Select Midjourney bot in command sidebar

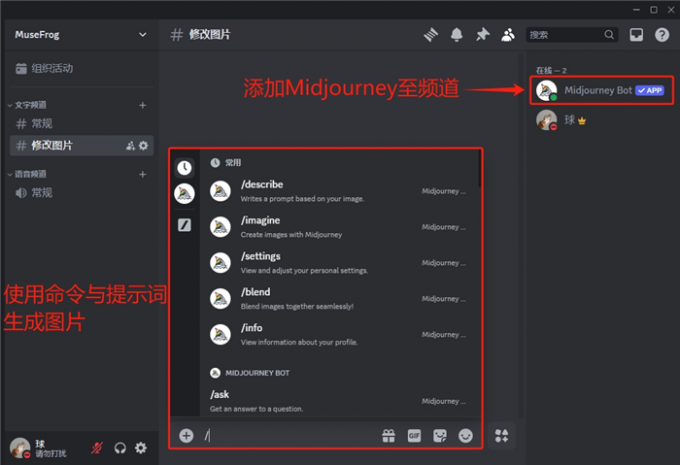coord(184,193)
